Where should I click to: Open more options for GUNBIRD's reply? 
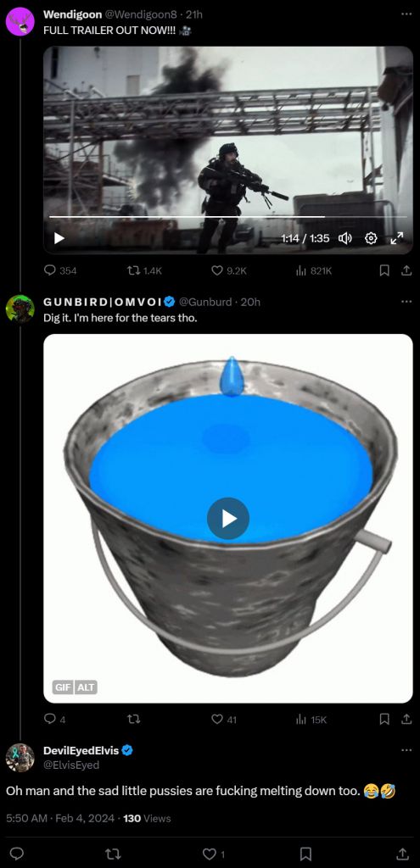406,301
